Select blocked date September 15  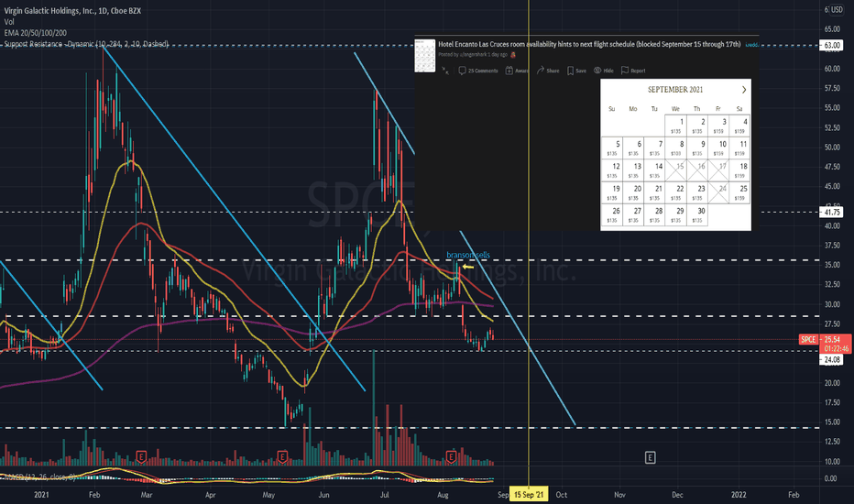pyautogui.click(x=675, y=170)
